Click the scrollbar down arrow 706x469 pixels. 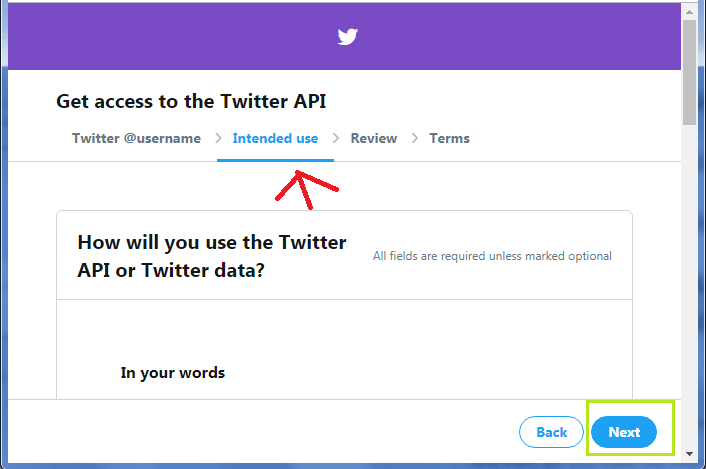(689, 453)
